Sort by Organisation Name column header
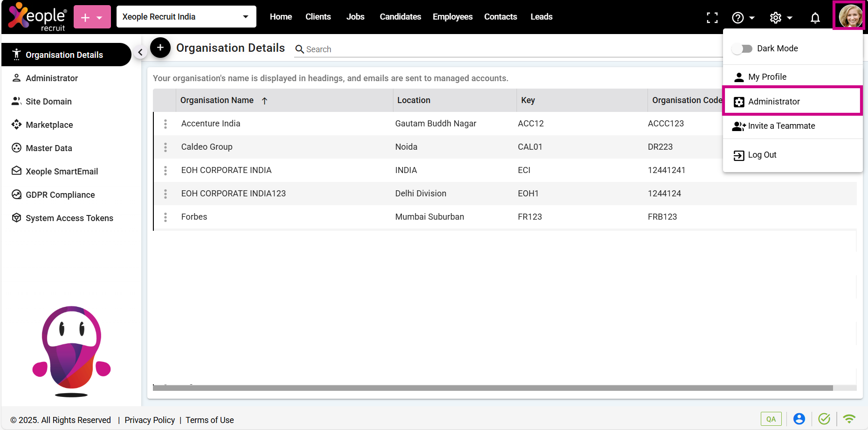Screen dimensions: 868x430 click(x=217, y=100)
